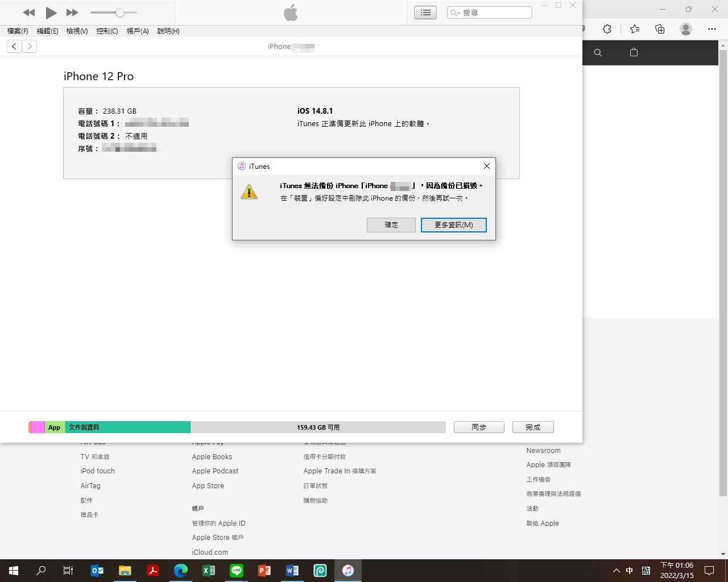Open the Apple Trade In 換購方案 link

coord(340,471)
